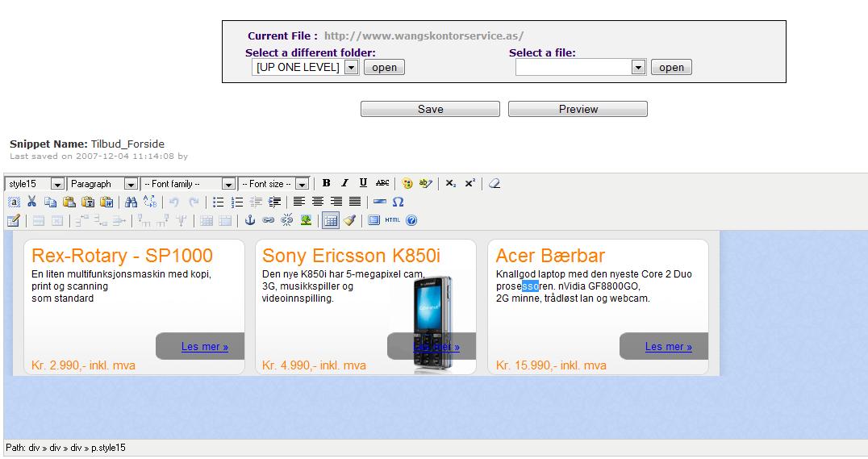Click the Kr. 4.990,- inkl. mva price
868x459 pixels.
coord(314,365)
